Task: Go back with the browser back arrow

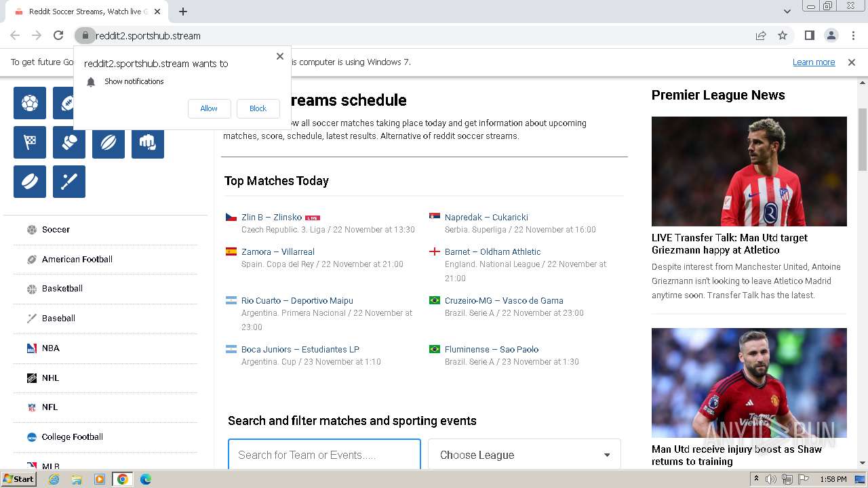Action: (15, 36)
